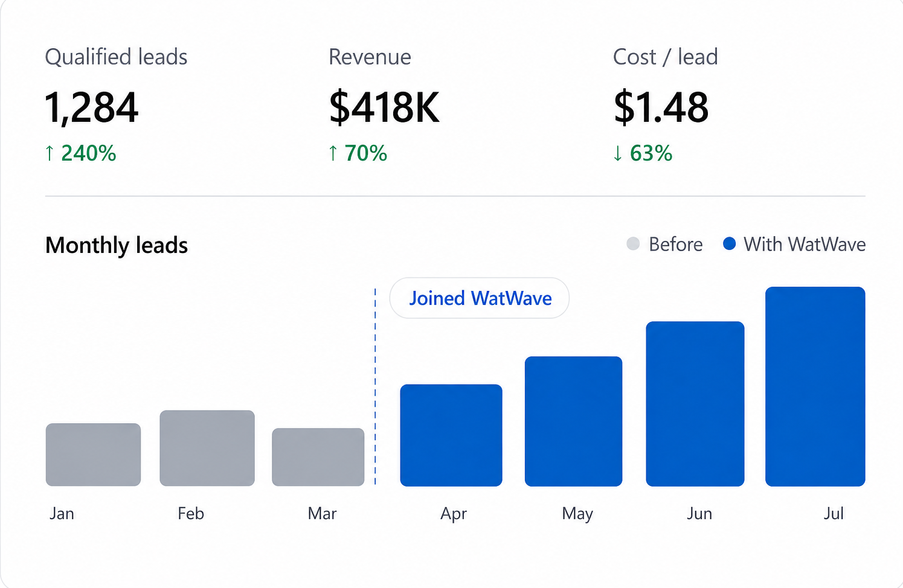Click the 63% decrease indicator

(643, 153)
